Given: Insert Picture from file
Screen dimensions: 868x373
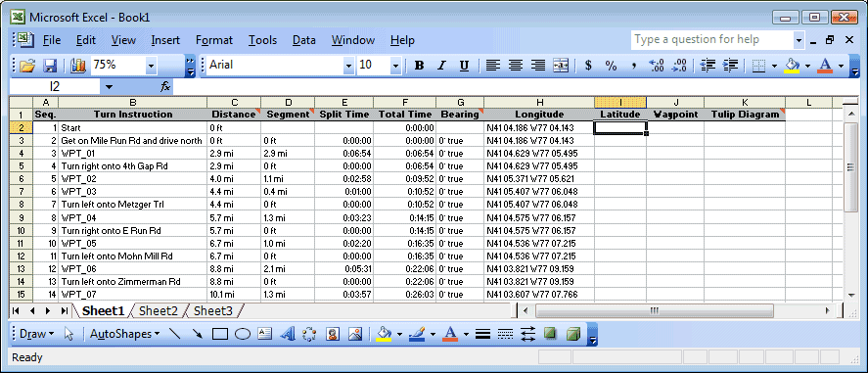Looking at the screenshot, I should pos(355,334).
